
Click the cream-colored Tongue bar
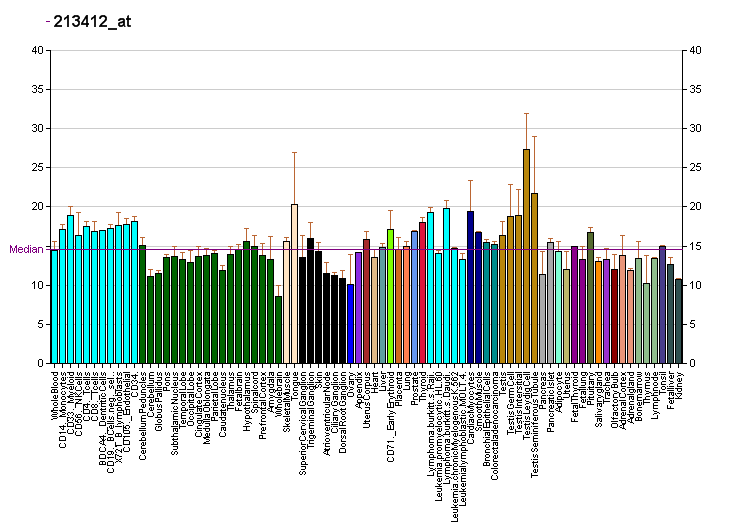pyautogui.click(x=294, y=284)
